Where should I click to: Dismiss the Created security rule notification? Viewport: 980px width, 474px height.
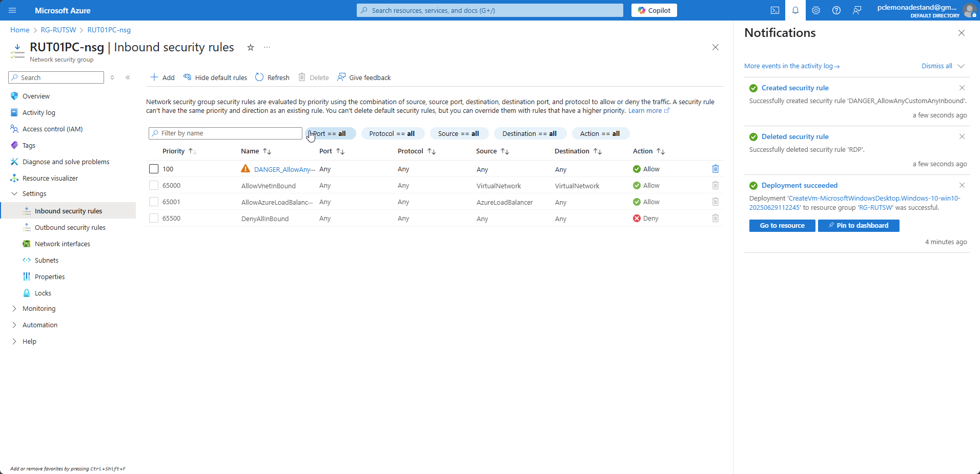point(962,88)
